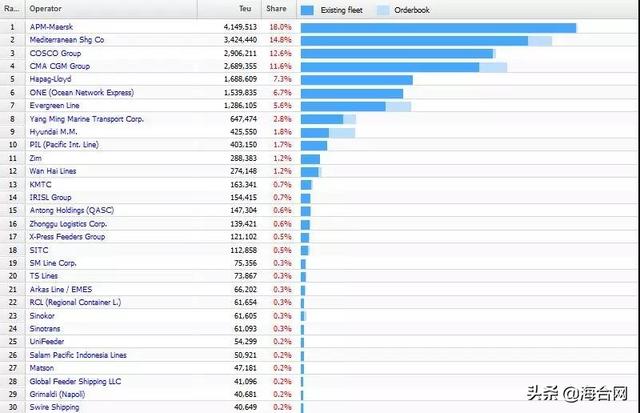This screenshot has width=640, height=413.
Task: Open RCL (Regional Container L.) link
Action: 75,302
